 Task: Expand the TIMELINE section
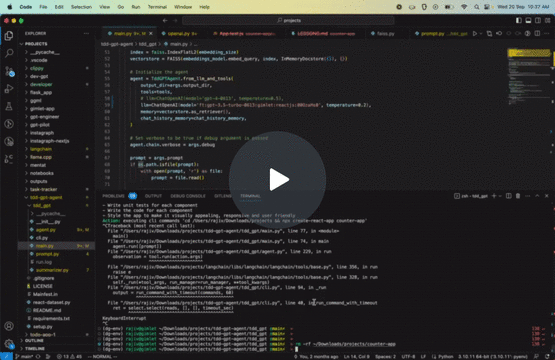(x=56, y=349)
